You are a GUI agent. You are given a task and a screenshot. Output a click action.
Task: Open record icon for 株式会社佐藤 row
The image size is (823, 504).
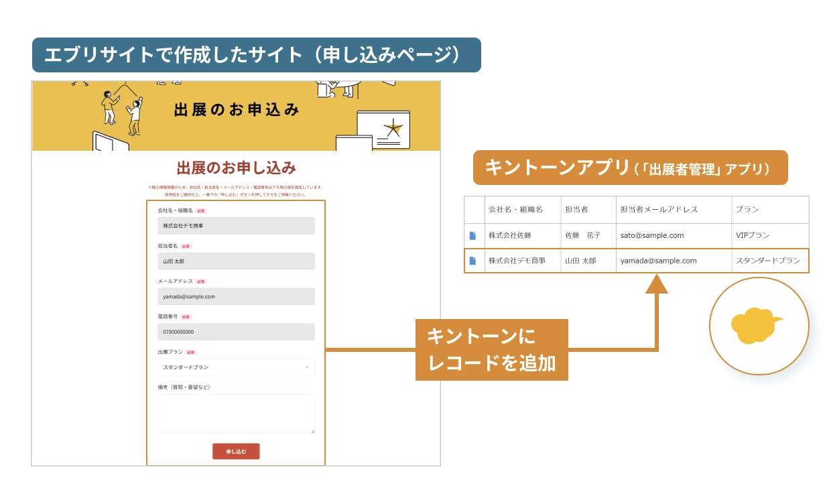(x=472, y=235)
